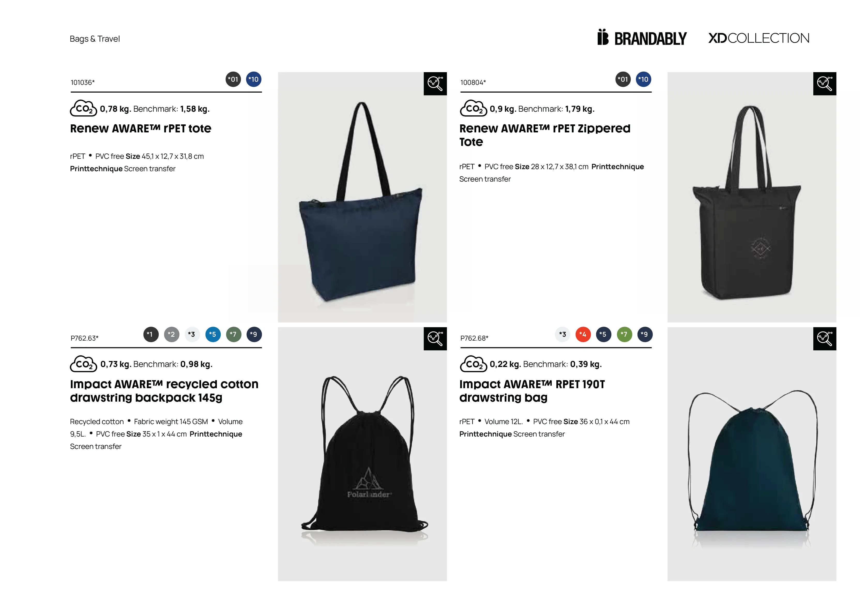Viewport: 865px width, 616px height.
Task: Choose red *4 swatch for P762.68
Action: click(583, 335)
